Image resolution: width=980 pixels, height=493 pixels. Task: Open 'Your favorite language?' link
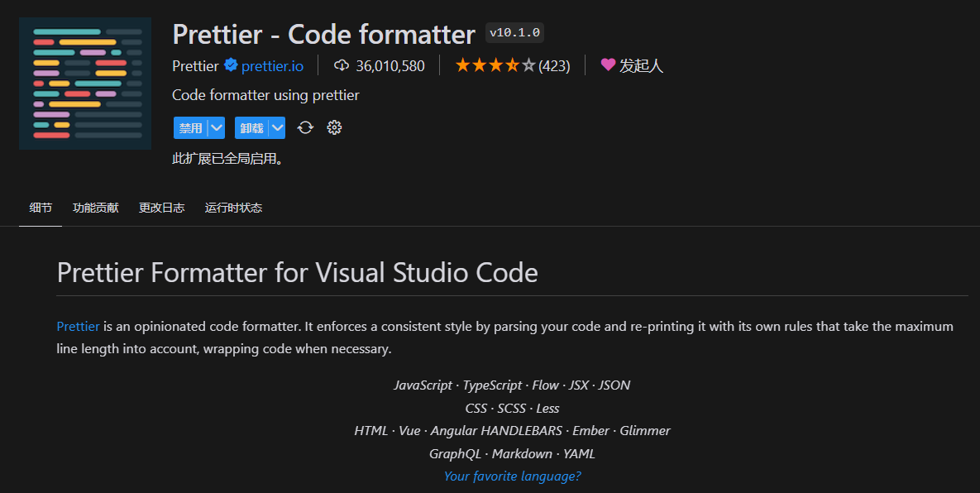(x=513, y=476)
